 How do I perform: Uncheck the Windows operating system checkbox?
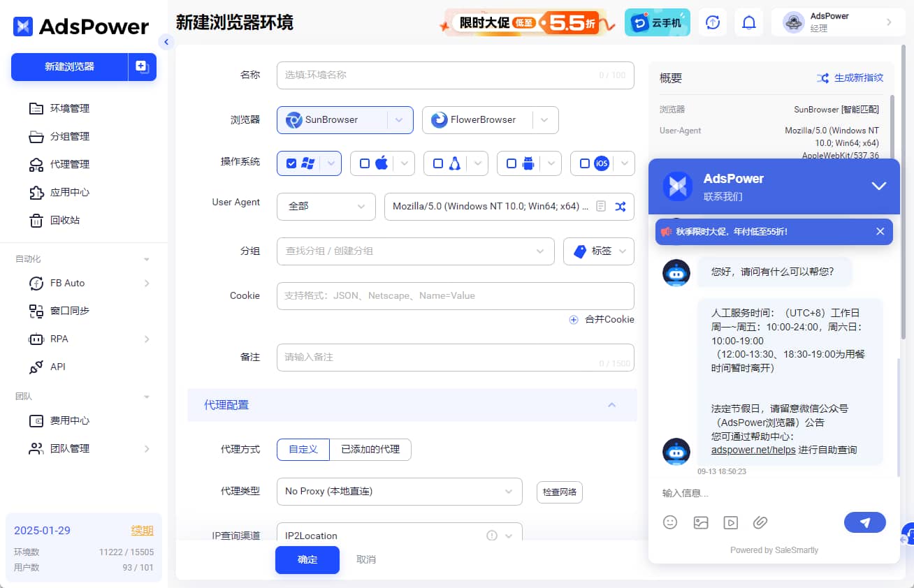tap(291, 163)
